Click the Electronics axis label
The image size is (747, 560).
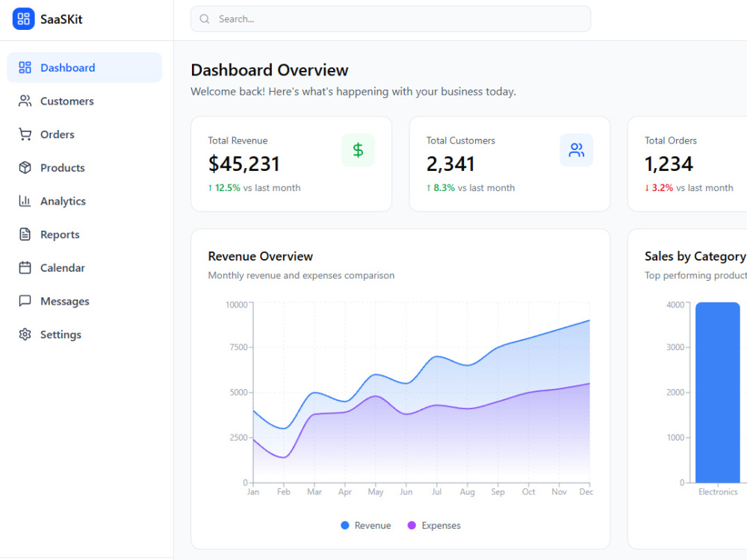coord(718,492)
